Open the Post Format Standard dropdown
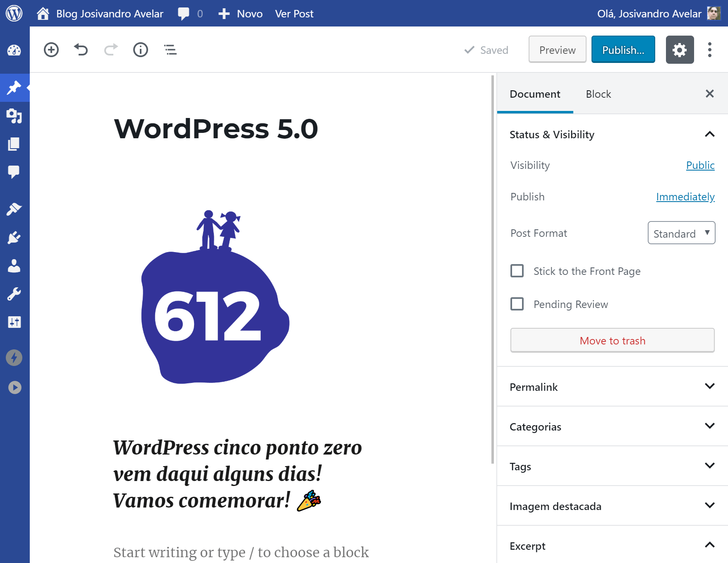 pyautogui.click(x=681, y=233)
